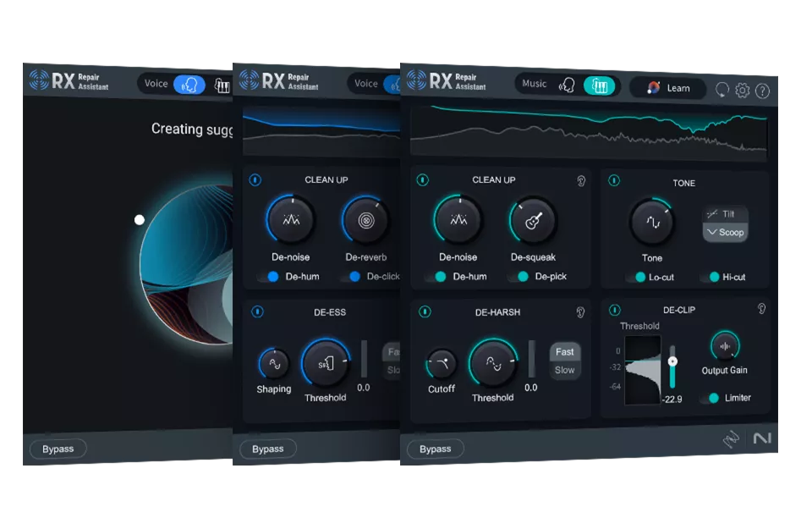
Task: Click the De-noise knob in middle window
Action: 290,220
